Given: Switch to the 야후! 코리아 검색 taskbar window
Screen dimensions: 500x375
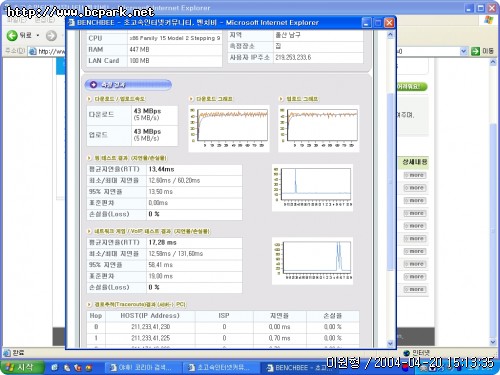Looking at the screenshot, I should [x=142, y=368].
